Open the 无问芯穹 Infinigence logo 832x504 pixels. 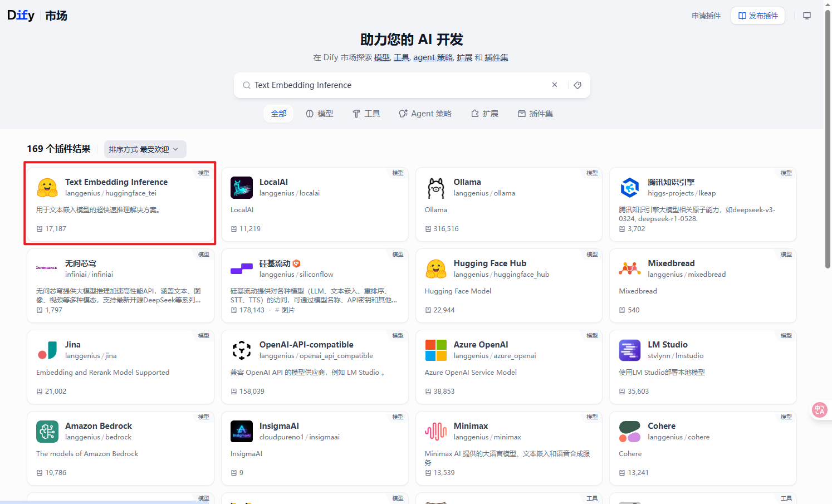tap(47, 268)
